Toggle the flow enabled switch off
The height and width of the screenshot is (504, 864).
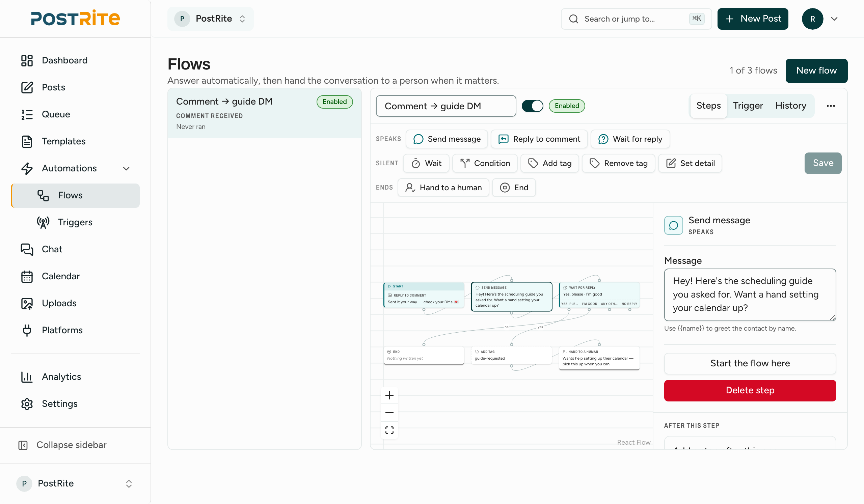[533, 106]
